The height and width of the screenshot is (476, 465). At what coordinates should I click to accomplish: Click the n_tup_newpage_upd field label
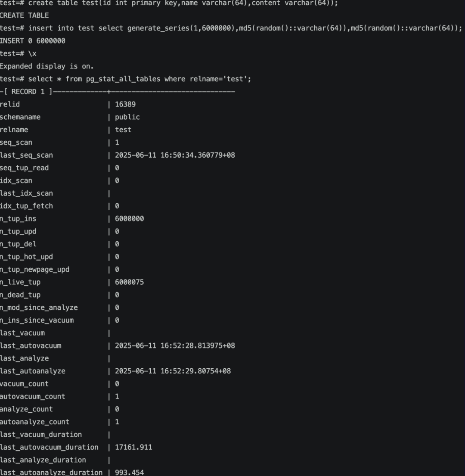coord(34,270)
